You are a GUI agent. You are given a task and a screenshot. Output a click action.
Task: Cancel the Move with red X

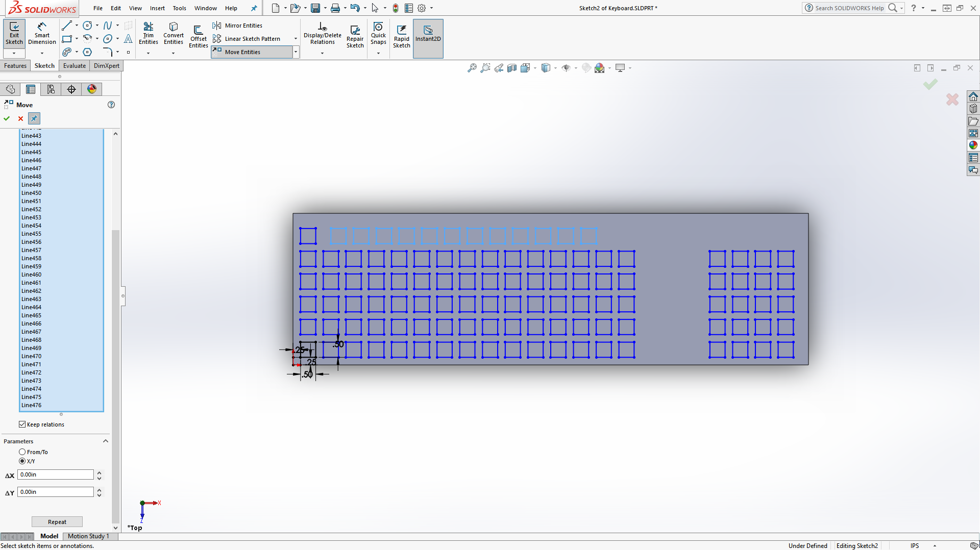click(20, 118)
